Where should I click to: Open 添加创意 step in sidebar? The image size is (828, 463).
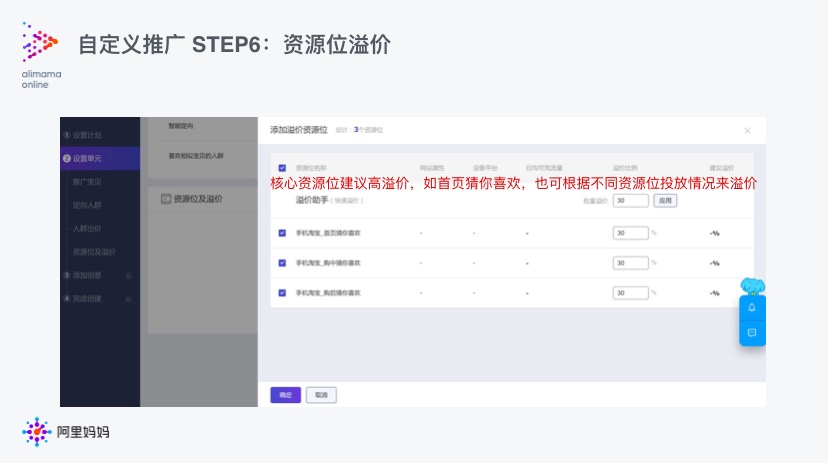point(87,276)
